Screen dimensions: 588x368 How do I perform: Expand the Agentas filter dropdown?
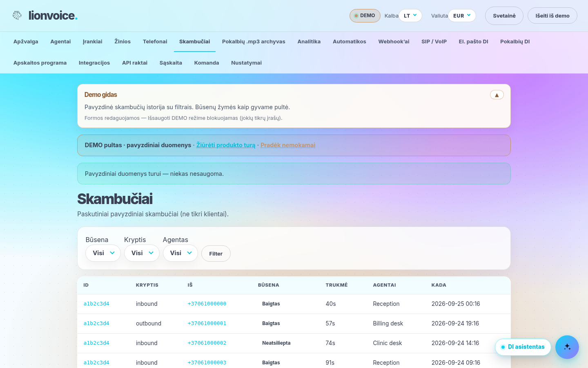[x=180, y=253]
